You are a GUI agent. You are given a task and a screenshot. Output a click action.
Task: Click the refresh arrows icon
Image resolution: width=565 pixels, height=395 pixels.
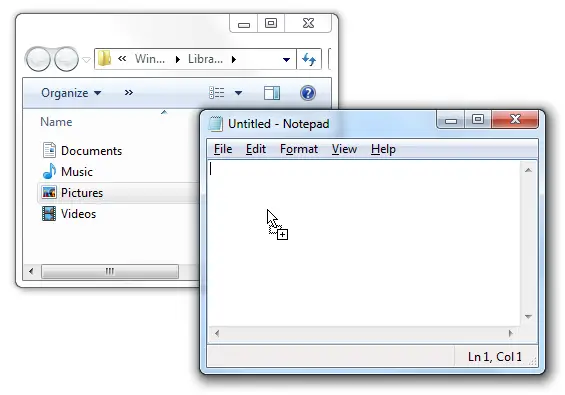[309, 59]
